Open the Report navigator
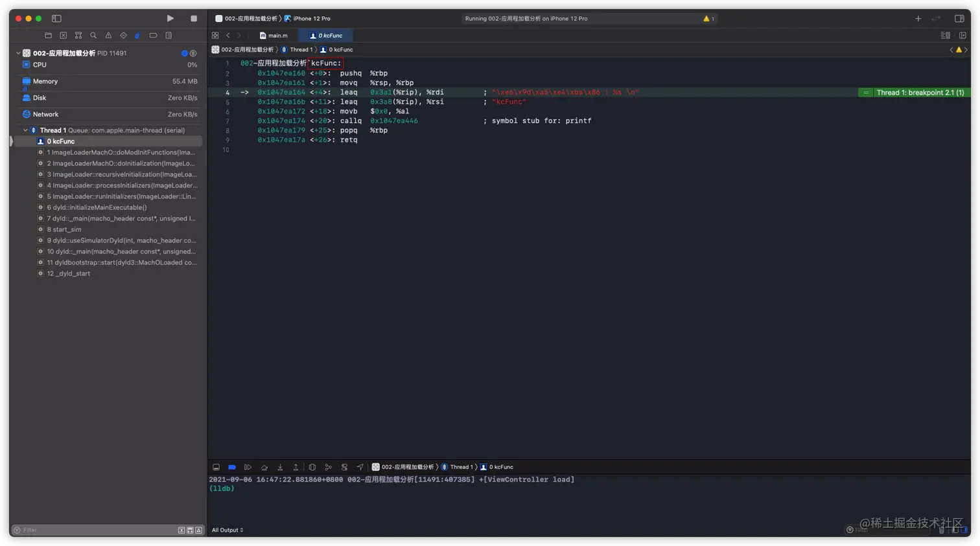Viewport: 980px width, 546px height. (169, 36)
